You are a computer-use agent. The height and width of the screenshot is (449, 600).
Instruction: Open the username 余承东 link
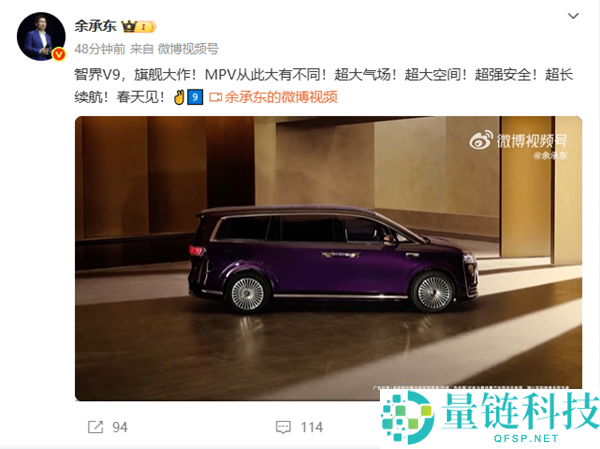pyautogui.click(x=95, y=26)
